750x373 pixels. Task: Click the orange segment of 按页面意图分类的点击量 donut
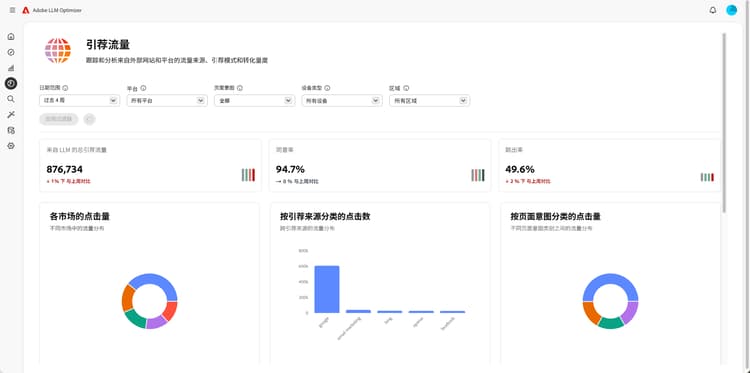591,313
